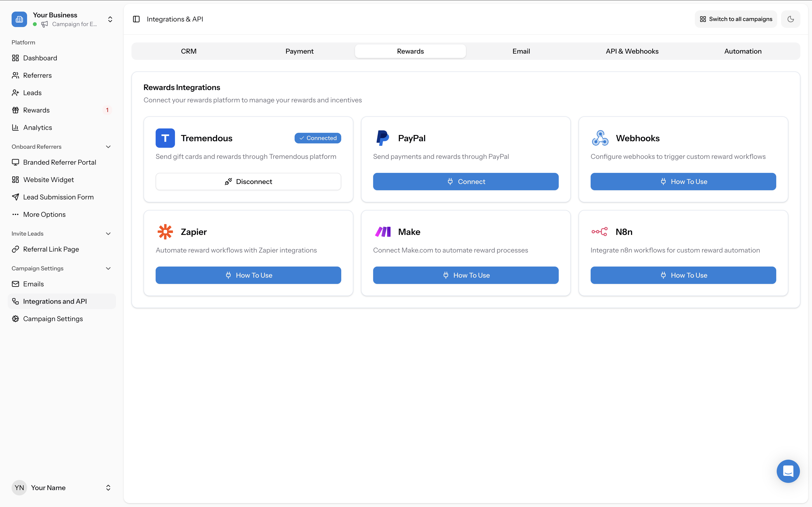
Task: Click Switch to all campaigns
Action: pyautogui.click(x=735, y=19)
